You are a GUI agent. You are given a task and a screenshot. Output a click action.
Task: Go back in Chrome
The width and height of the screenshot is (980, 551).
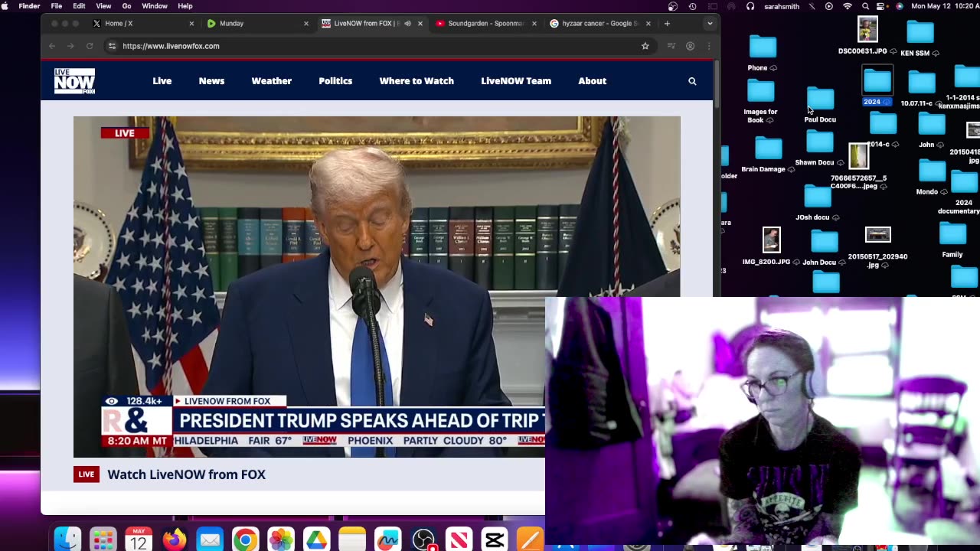(52, 46)
